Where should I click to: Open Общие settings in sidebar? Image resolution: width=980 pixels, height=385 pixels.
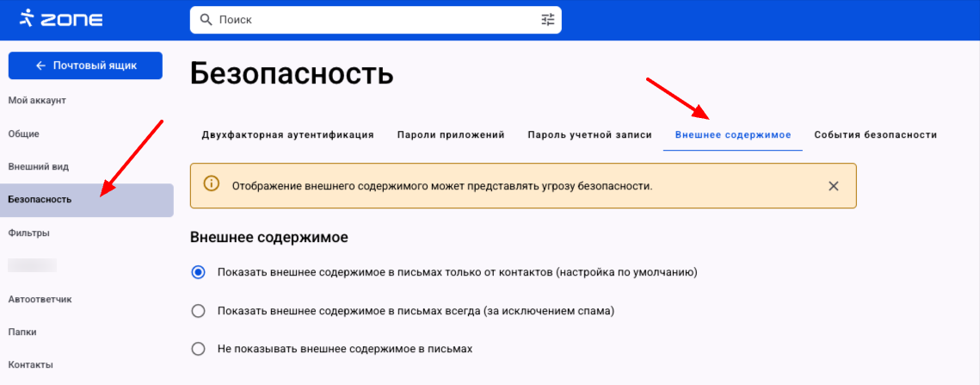coord(24,134)
